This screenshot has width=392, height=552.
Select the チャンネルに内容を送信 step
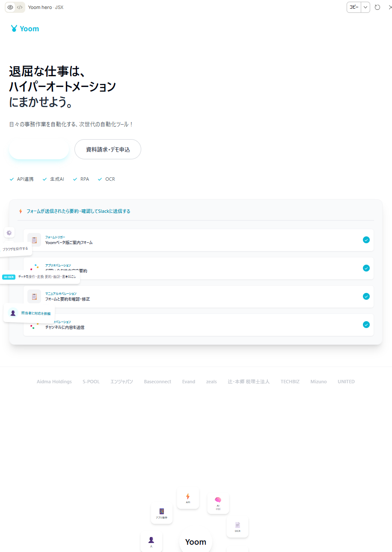tap(199, 325)
